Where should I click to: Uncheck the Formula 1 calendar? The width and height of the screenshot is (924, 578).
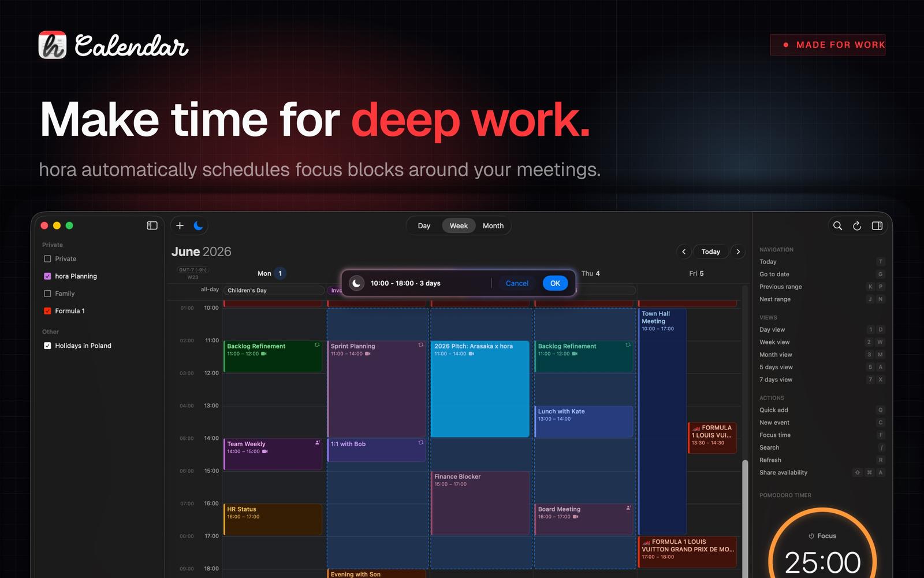tap(47, 311)
